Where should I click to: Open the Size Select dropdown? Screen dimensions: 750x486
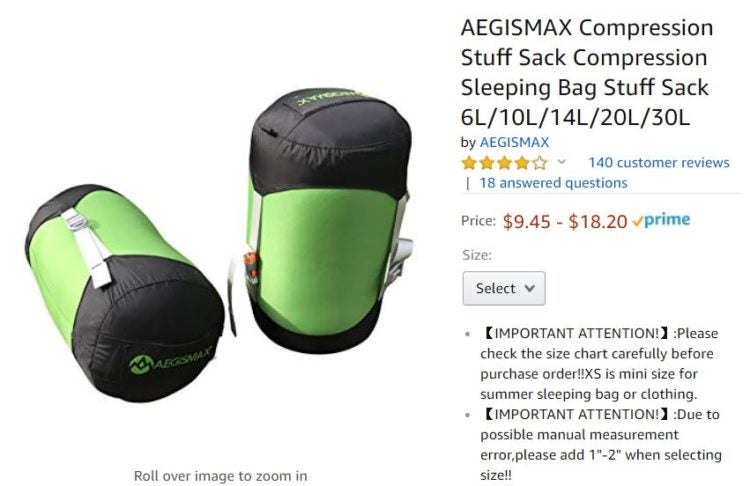pyautogui.click(x=504, y=288)
